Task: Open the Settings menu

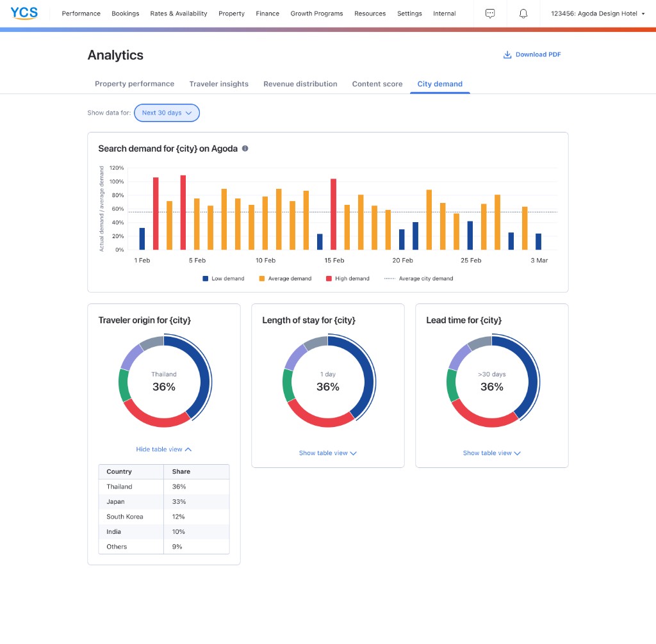Action: [x=409, y=13]
